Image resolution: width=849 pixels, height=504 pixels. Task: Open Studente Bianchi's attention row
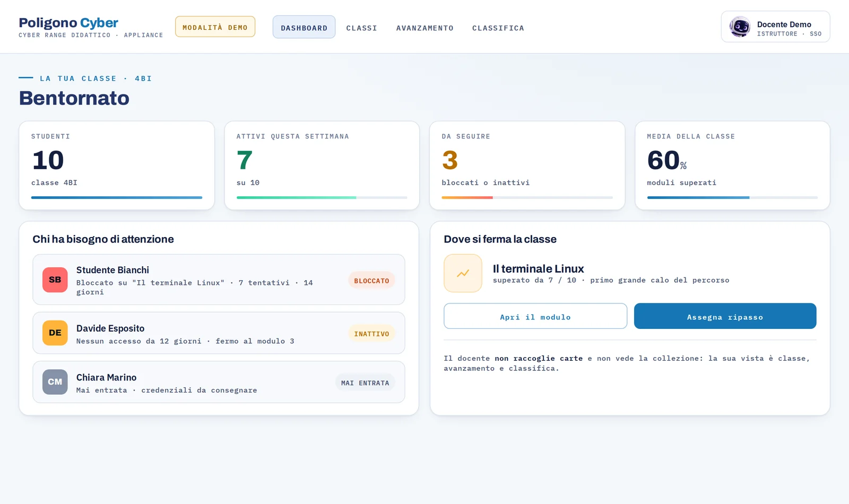tap(219, 280)
